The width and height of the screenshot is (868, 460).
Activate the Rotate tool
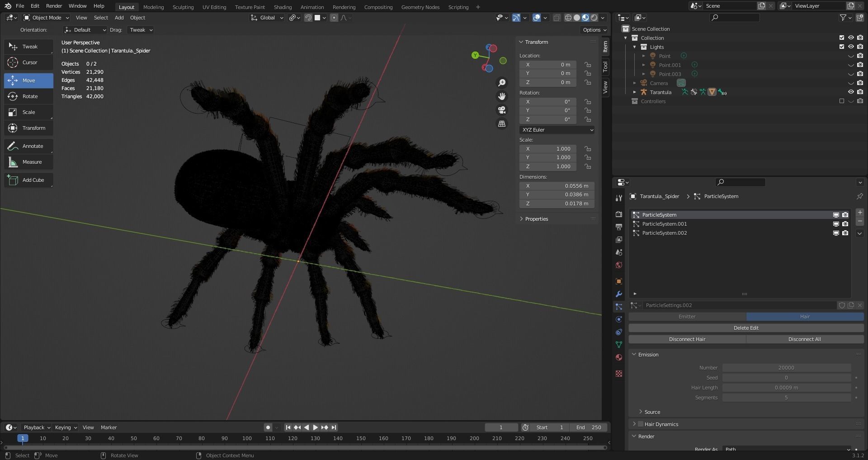[28, 96]
